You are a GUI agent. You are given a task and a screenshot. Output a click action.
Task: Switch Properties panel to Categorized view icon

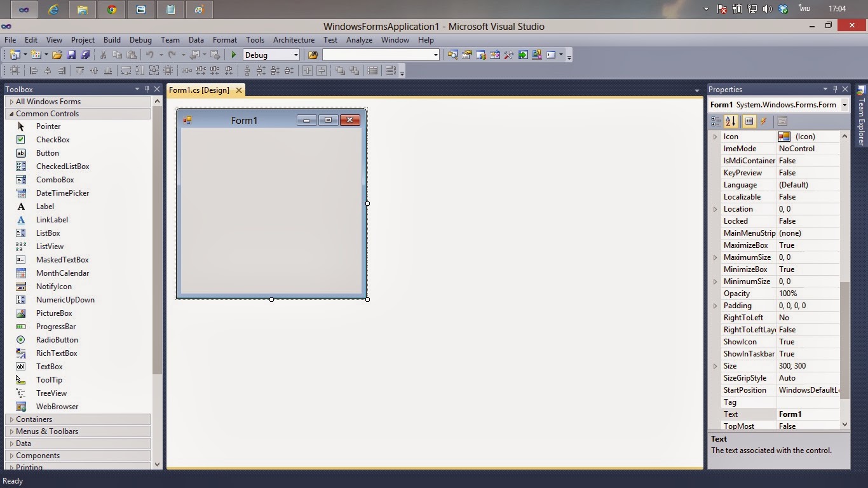(x=716, y=121)
